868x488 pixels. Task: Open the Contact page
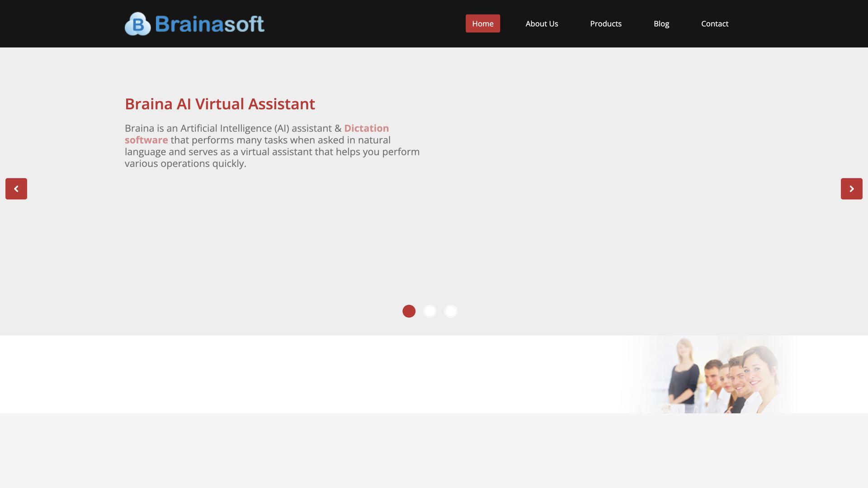714,23
